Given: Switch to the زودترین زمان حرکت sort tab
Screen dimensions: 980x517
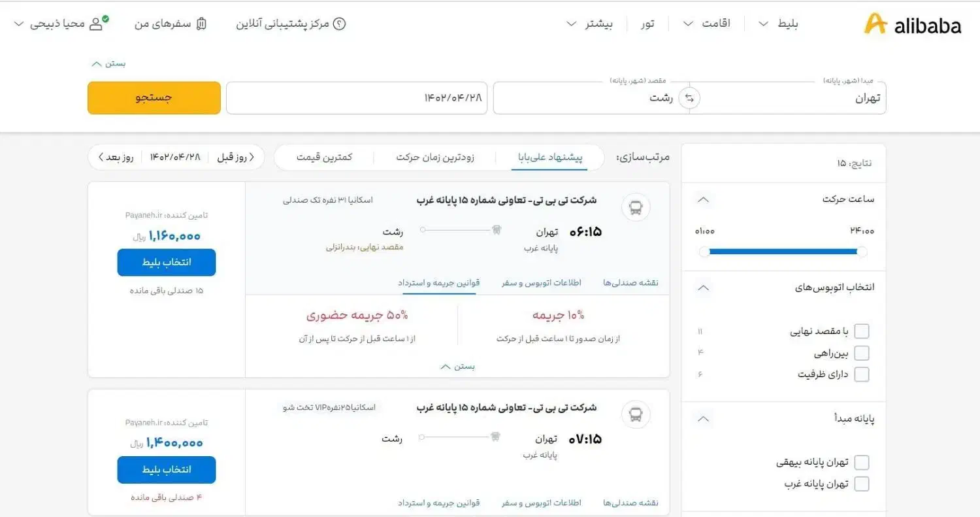Looking at the screenshot, I should [x=436, y=157].
